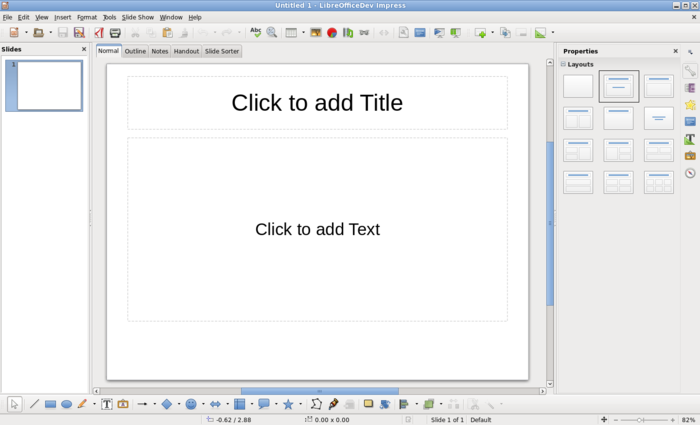Screen dimensions: 700x425
Task: Select the Ellipse shape tool
Action: [66, 404]
